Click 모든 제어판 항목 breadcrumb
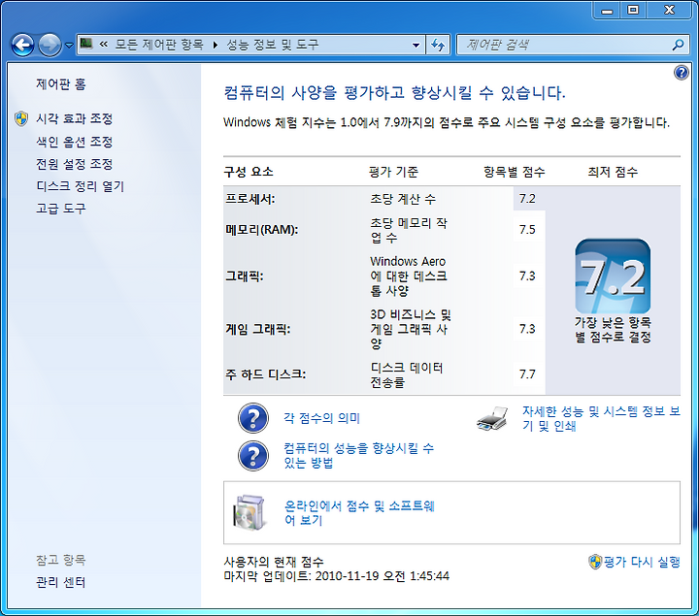This screenshot has height=616, width=699. (x=159, y=45)
